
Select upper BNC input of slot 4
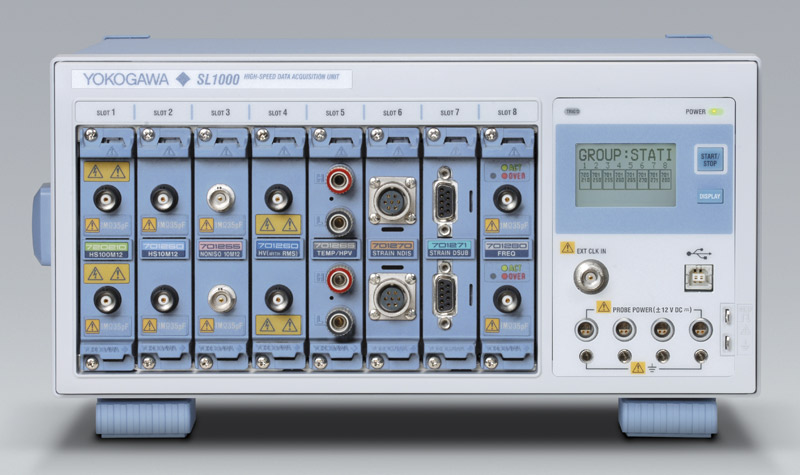(x=279, y=198)
